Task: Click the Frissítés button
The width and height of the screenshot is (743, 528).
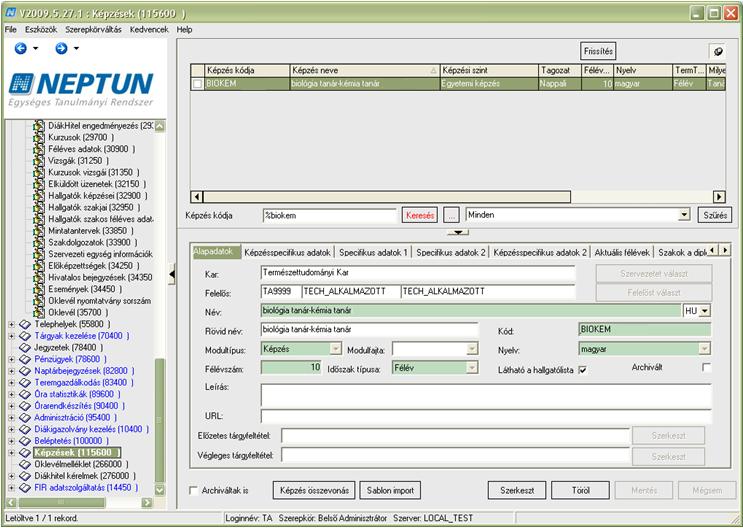Action: tap(598, 51)
